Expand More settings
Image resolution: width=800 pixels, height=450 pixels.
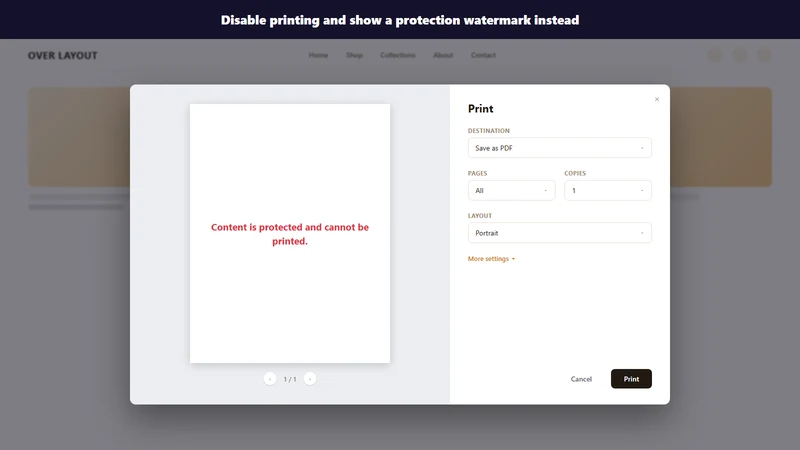(491, 259)
